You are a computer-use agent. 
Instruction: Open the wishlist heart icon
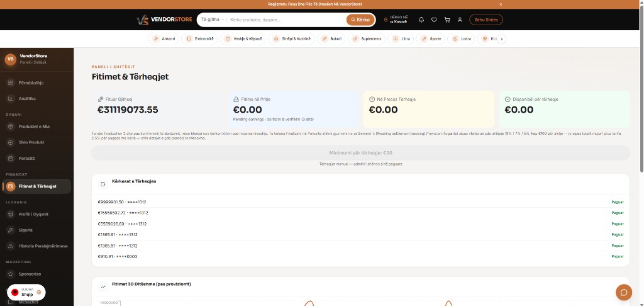(434, 20)
